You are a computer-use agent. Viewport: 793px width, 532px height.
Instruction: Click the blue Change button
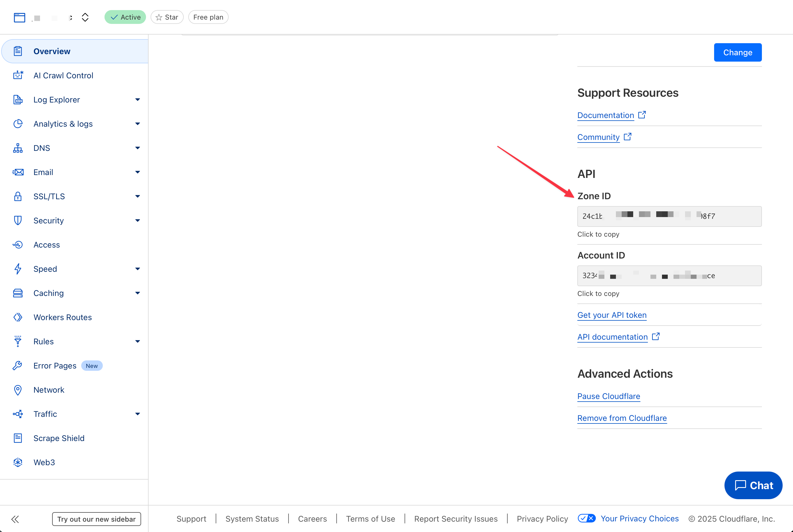tap(737, 53)
